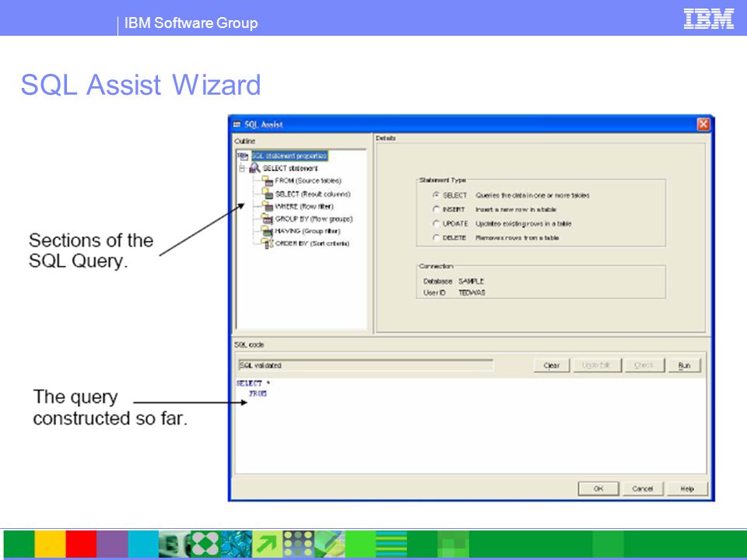
Task: Click 'Queries the data in one or more tables'
Action: [x=532, y=195]
